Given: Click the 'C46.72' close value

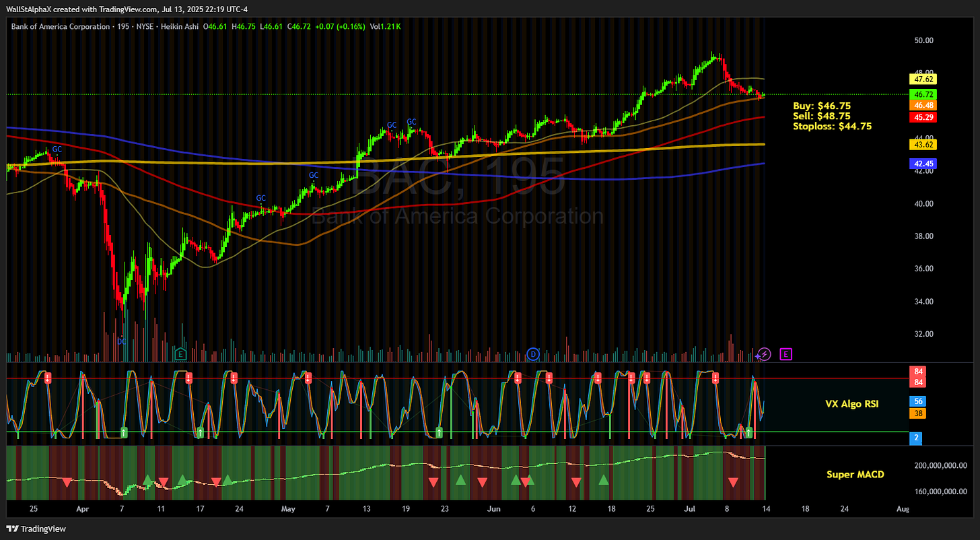Looking at the screenshot, I should pyautogui.click(x=298, y=26).
